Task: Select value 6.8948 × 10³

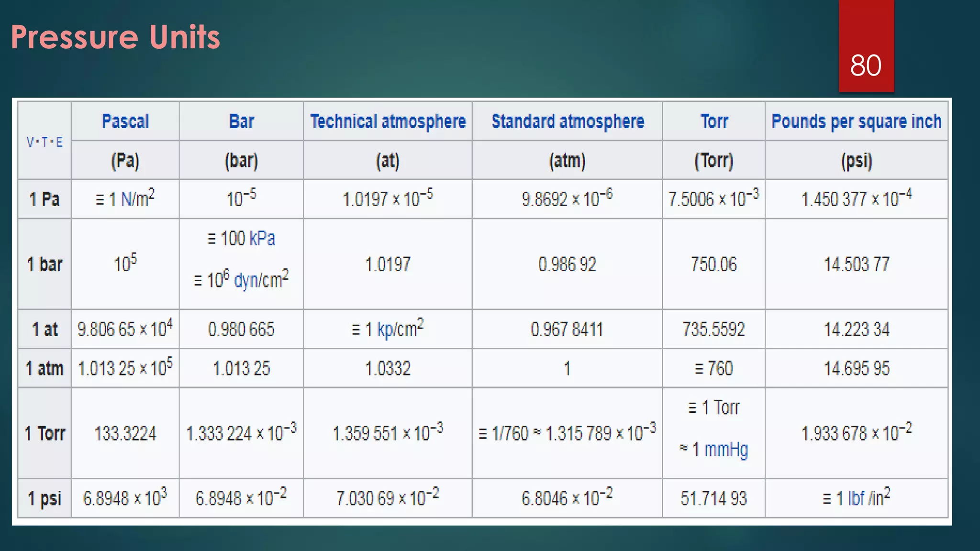Action: 125,497
